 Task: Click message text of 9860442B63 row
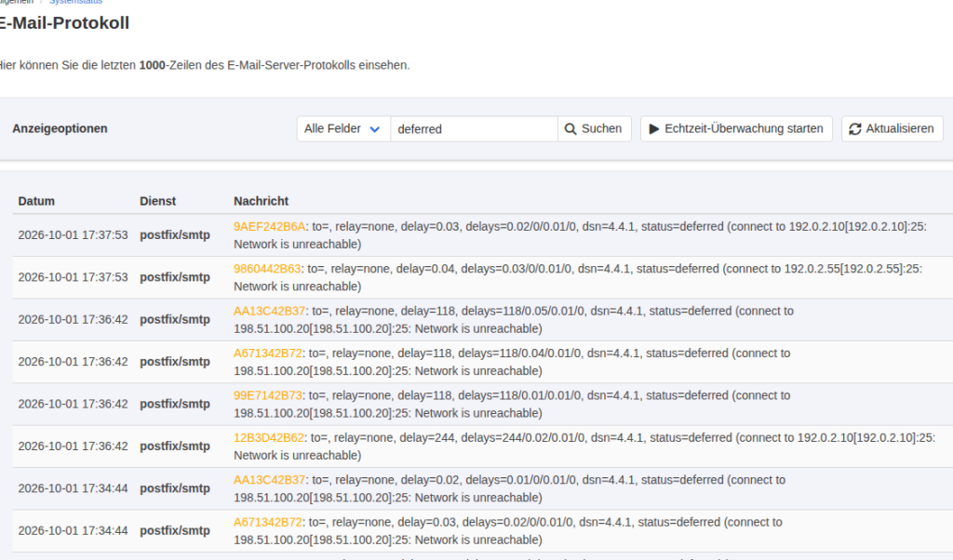[577, 277]
